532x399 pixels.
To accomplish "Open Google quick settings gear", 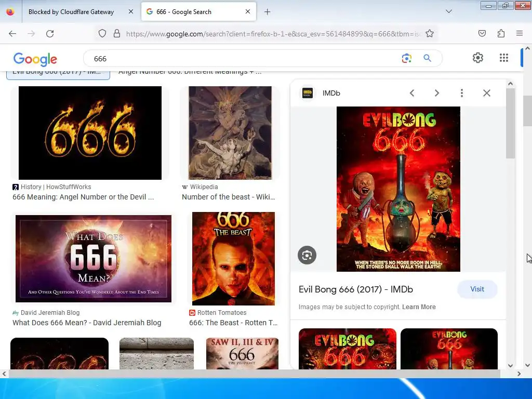I will [478, 58].
